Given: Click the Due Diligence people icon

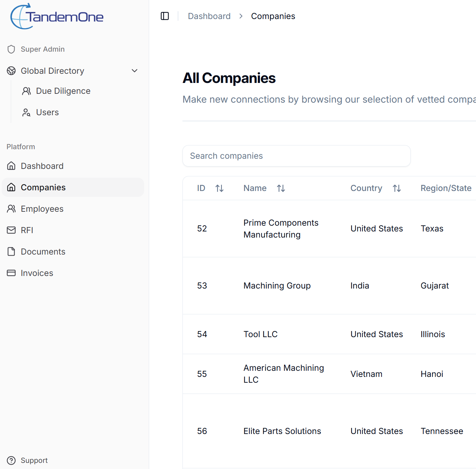Looking at the screenshot, I should point(27,91).
